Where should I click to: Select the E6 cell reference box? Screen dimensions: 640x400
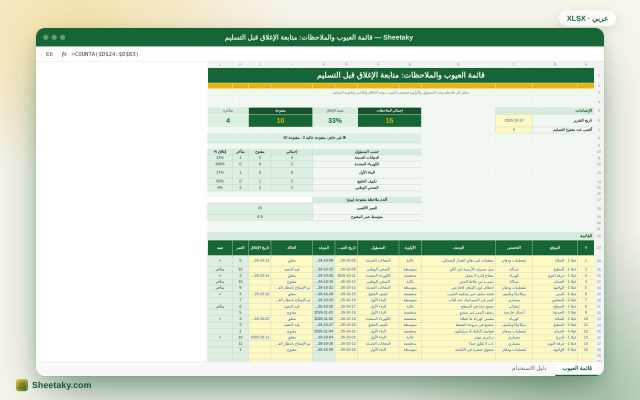click(49, 54)
